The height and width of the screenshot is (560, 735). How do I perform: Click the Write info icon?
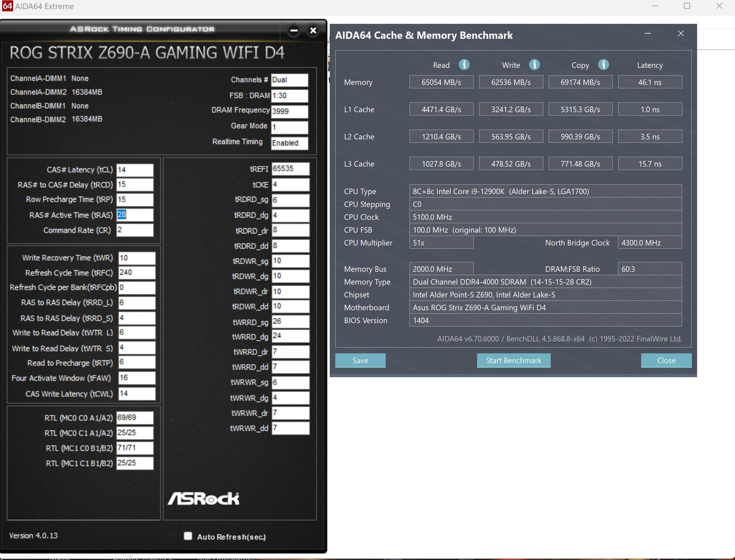click(x=535, y=65)
